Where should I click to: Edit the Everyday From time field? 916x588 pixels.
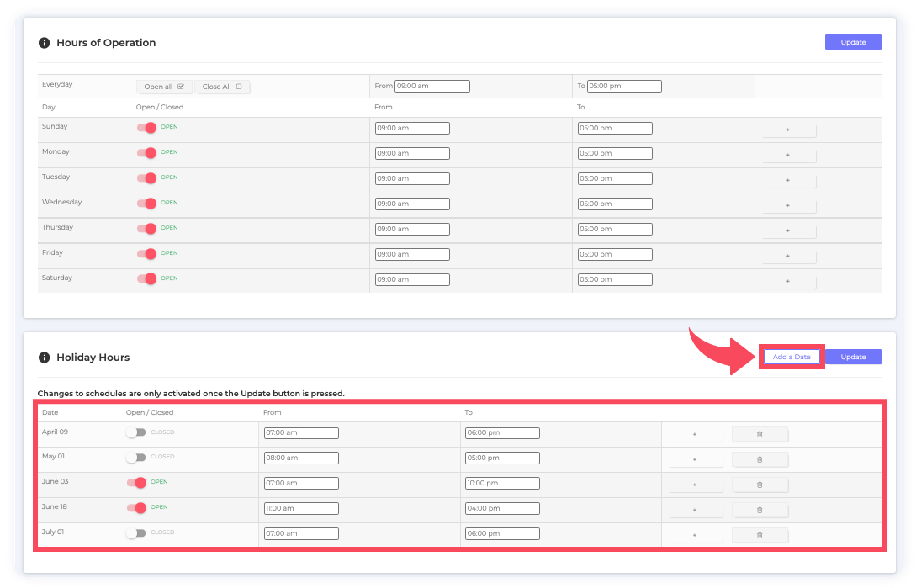tap(432, 86)
